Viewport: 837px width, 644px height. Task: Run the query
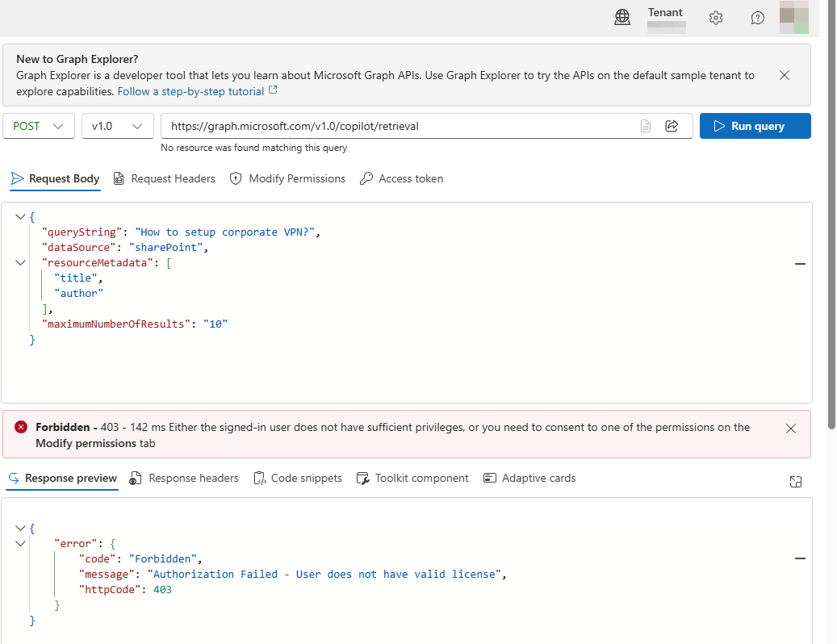click(x=755, y=126)
